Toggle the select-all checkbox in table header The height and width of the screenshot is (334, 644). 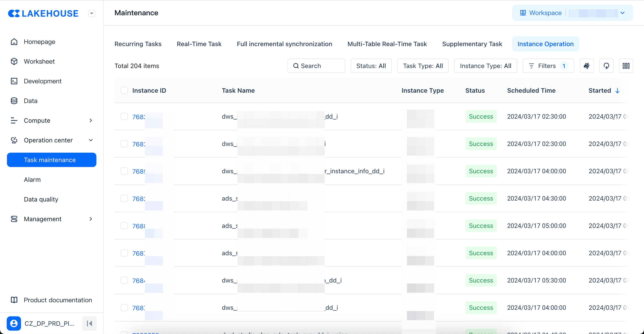[x=124, y=90]
